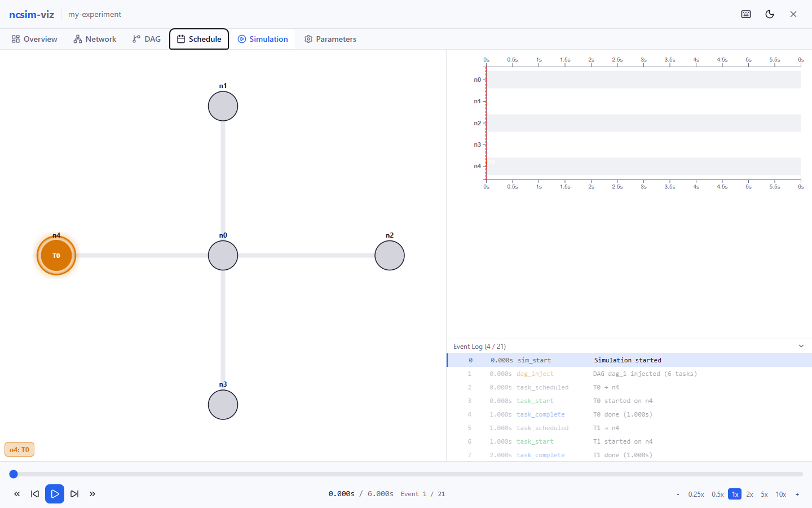Image resolution: width=812 pixels, height=508 pixels.
Task: Click the 'n4: T0' status badge
Action: [x=20, y=450]
